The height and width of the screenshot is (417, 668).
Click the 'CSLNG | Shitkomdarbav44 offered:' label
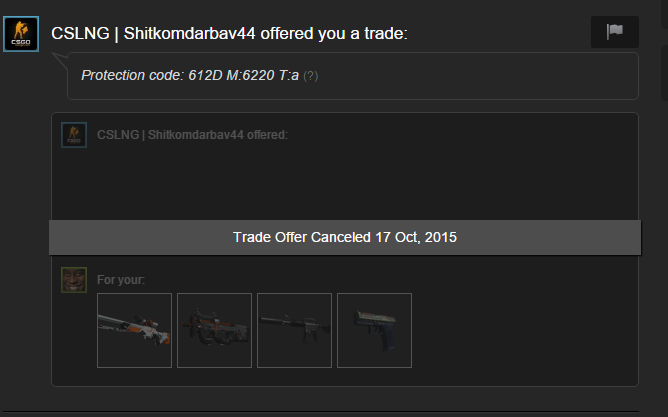(x=193, y=135)
